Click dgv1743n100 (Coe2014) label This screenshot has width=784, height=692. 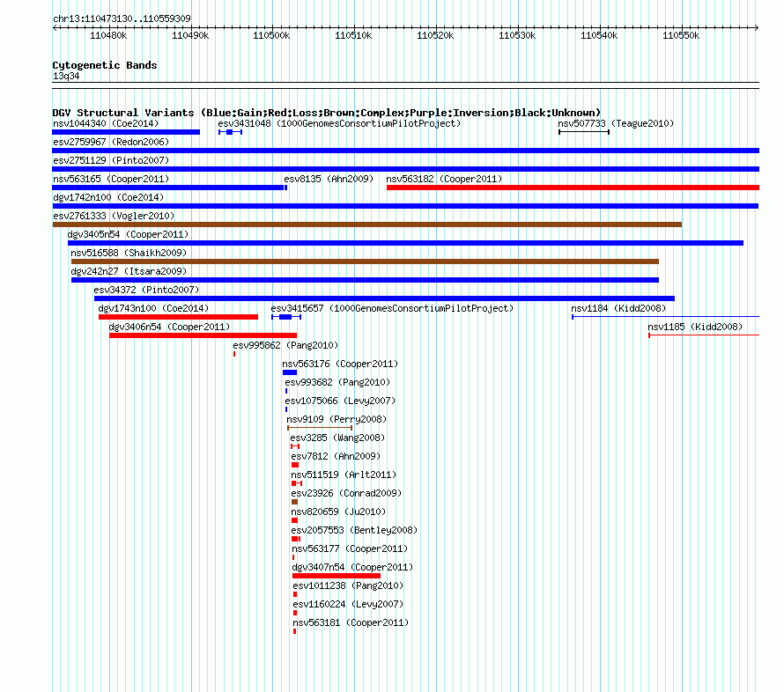click(x=153, y=308)
